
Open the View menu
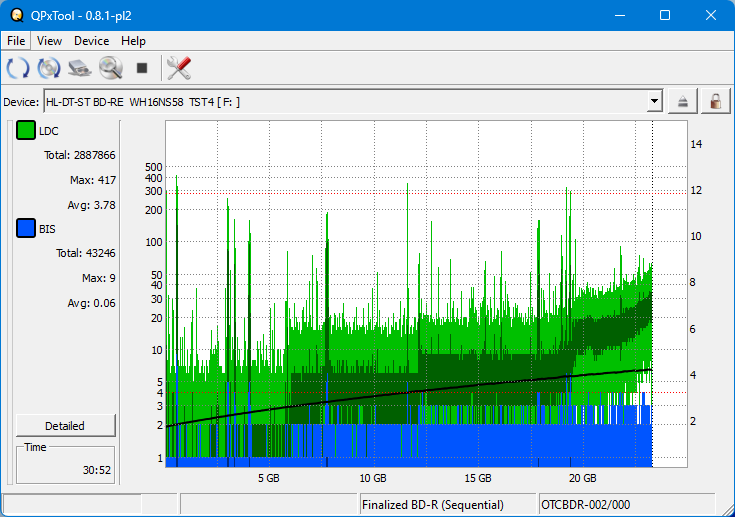click(x=49, y=41)
